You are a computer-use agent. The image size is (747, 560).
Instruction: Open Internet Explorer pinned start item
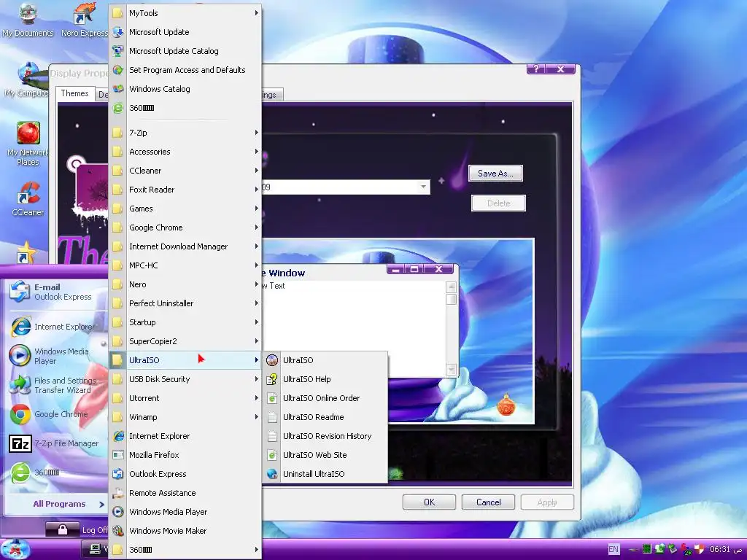click(x=55, y=327)
